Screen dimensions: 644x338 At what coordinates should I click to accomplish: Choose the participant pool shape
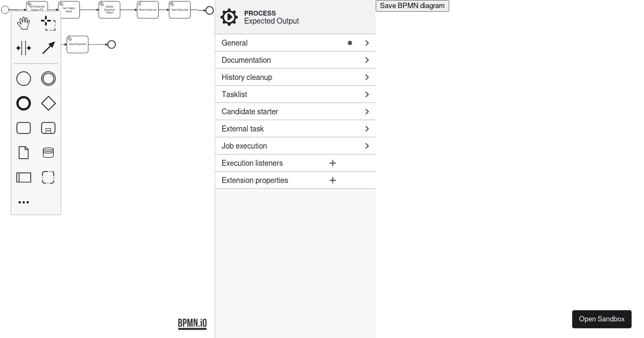[x=24, y=177]
